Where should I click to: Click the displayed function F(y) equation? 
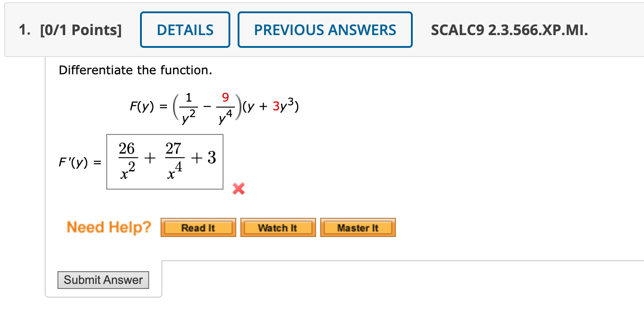[213, 106]
